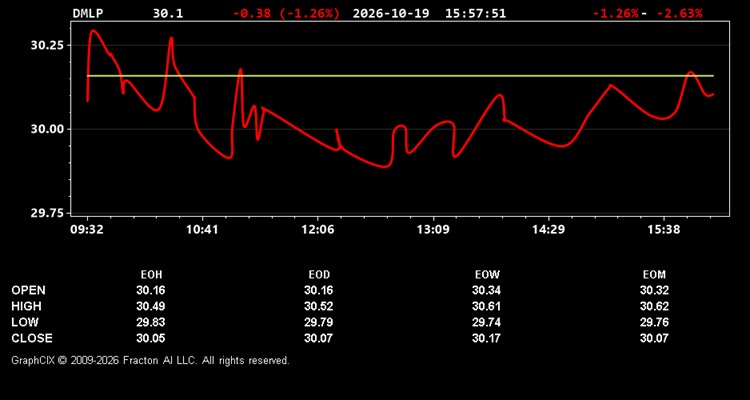The width and height of the screenshot is (750, 400).
Task: Select the EOW high value 30.61
Action: pos(486,306)
